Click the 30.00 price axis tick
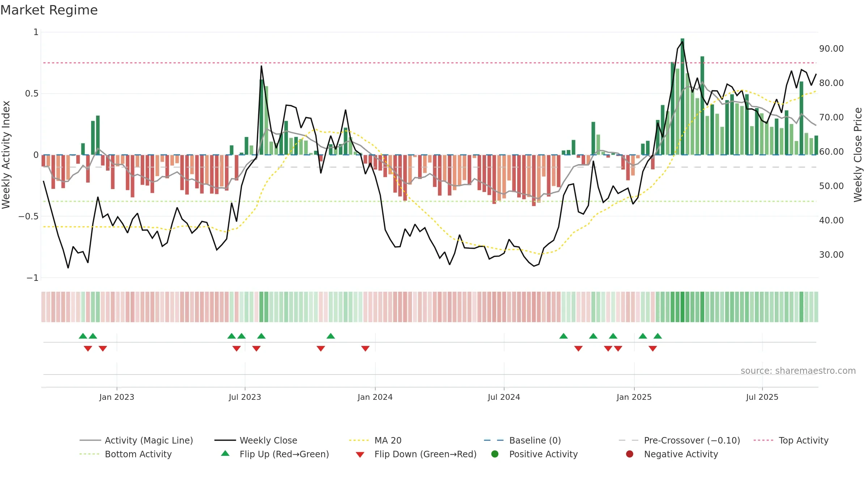This screenshot has width=868, height=488. [831, 255]
